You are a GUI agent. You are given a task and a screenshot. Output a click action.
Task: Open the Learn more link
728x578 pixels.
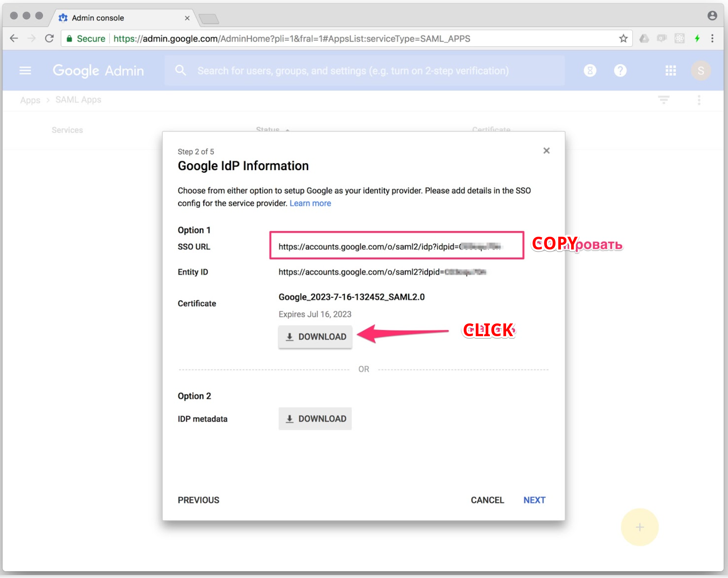310,204
